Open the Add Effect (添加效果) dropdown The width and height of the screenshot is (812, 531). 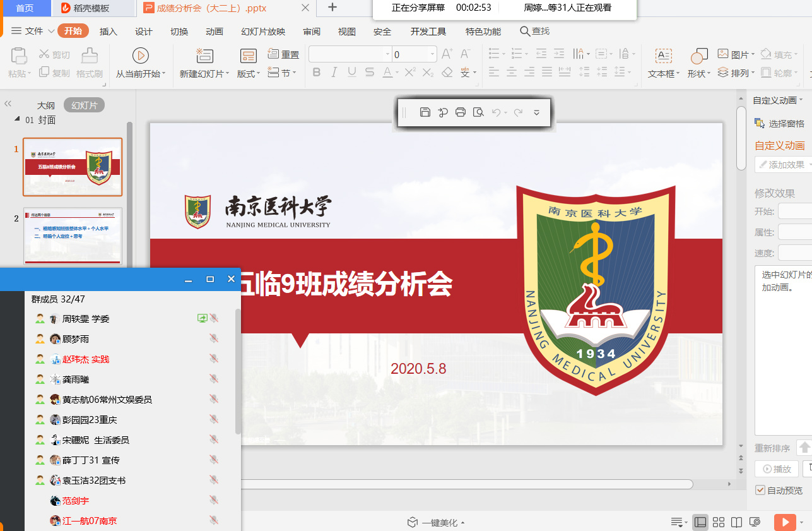784,165
